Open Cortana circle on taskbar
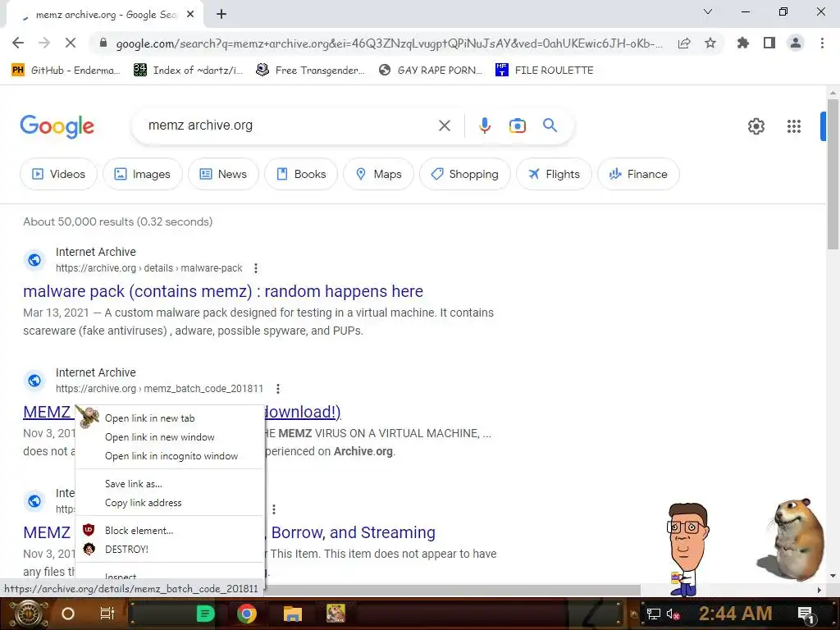 tap(67, 614)
